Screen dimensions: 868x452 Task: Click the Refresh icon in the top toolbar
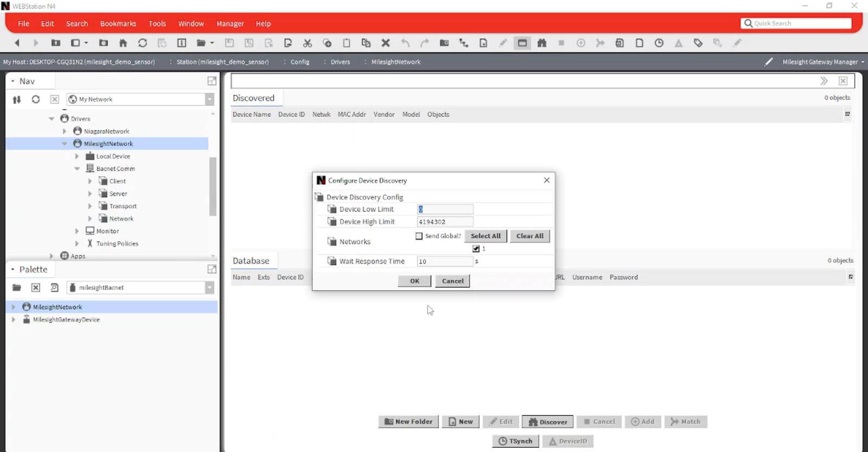143,43
